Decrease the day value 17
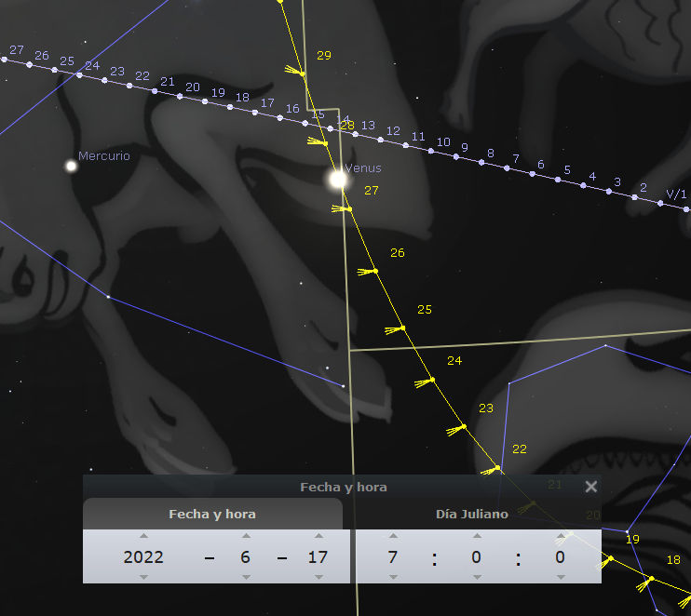The height and width of the screenshot is (616, 691). 318,577
